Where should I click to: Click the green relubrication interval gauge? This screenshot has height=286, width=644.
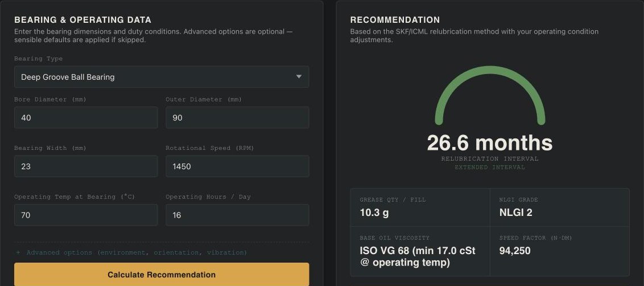point(490,96)
